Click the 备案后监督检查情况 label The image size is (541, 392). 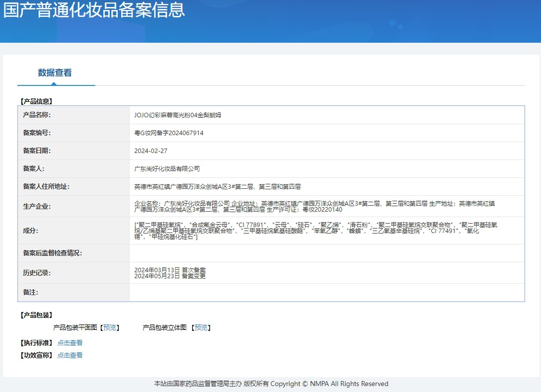pyautogui.click(x=53, y=253)
